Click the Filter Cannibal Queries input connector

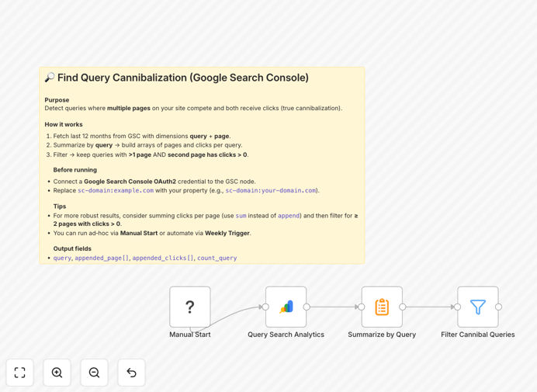[x=457, y=307]
